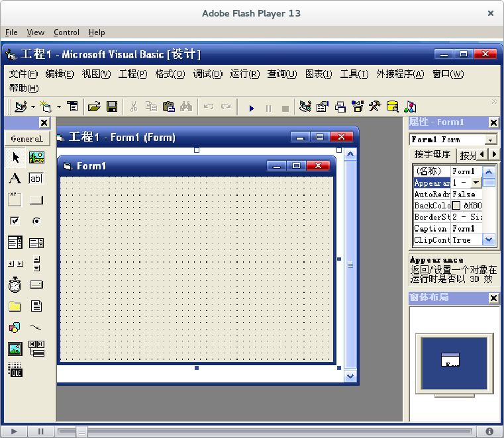This screenshot has width=504, height=438.
Task: Open Flash Player Control menu
Action: [66, 32]
